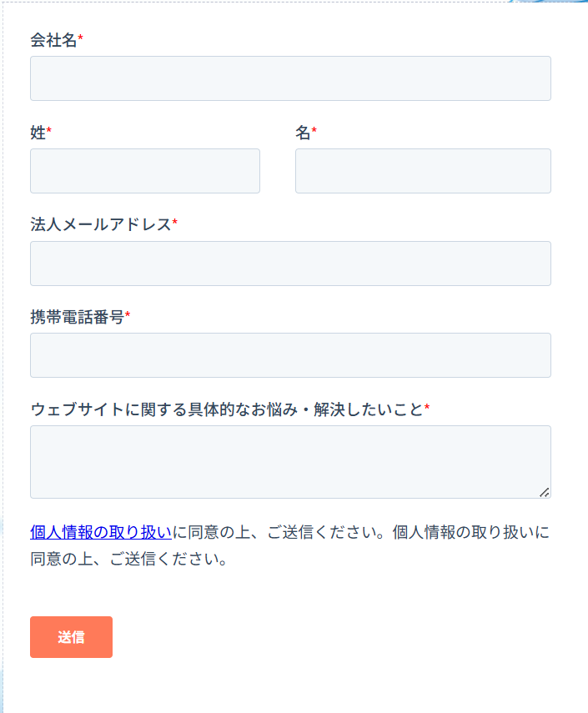The image size is (588, 713).
Task: Click into the 法人メールアドレス input field
Action: pyautogui.click(x=290, y=264)
